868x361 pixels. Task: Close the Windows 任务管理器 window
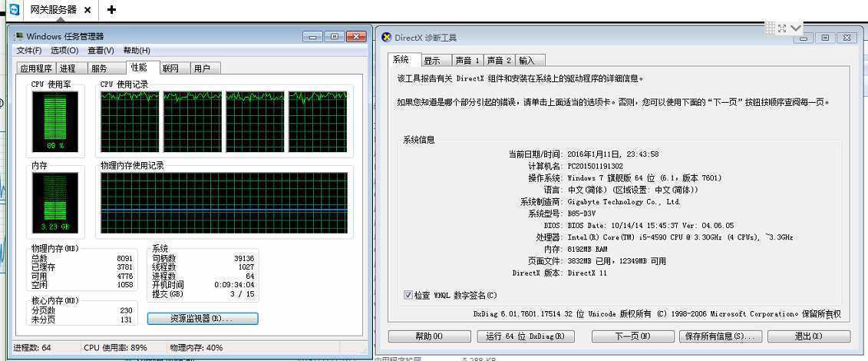(x=356, y=37)
